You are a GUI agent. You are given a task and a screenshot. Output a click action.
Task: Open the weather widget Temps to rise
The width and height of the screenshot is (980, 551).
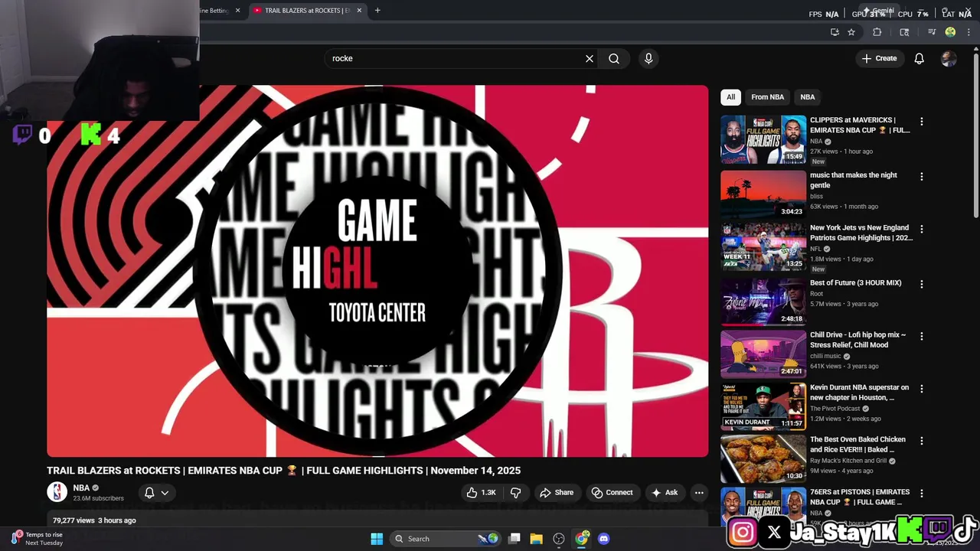(x=38, y=539)
